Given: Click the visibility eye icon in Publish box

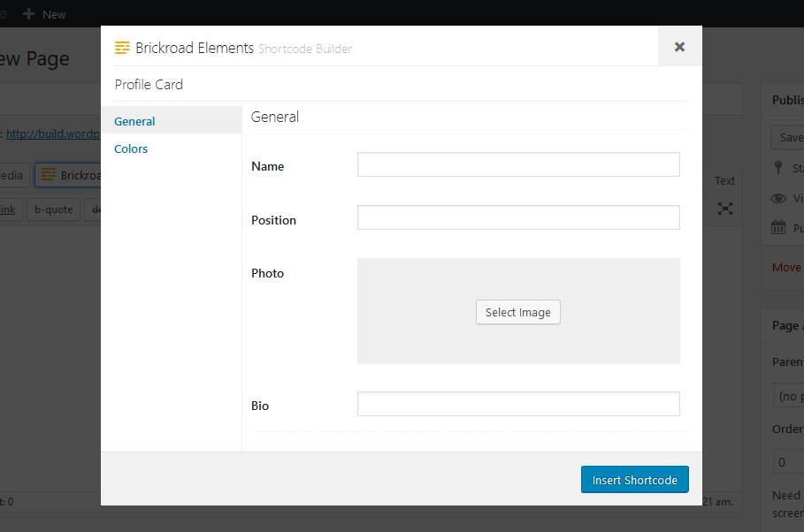Looking at the screenshot, I should click(x=778, y=198).
